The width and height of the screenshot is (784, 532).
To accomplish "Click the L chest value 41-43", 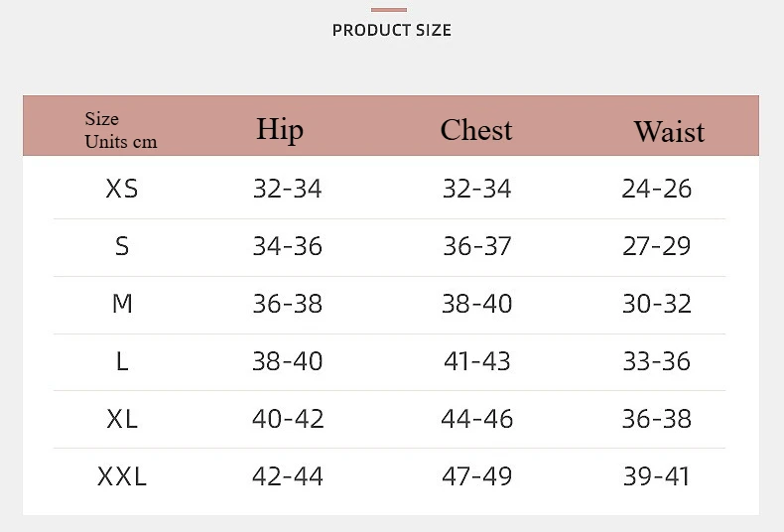I will point(477,361).
